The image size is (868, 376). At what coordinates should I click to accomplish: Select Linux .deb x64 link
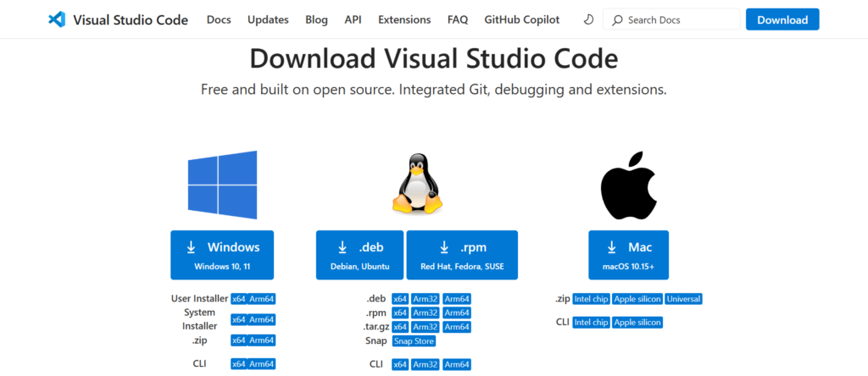(400, 299)
